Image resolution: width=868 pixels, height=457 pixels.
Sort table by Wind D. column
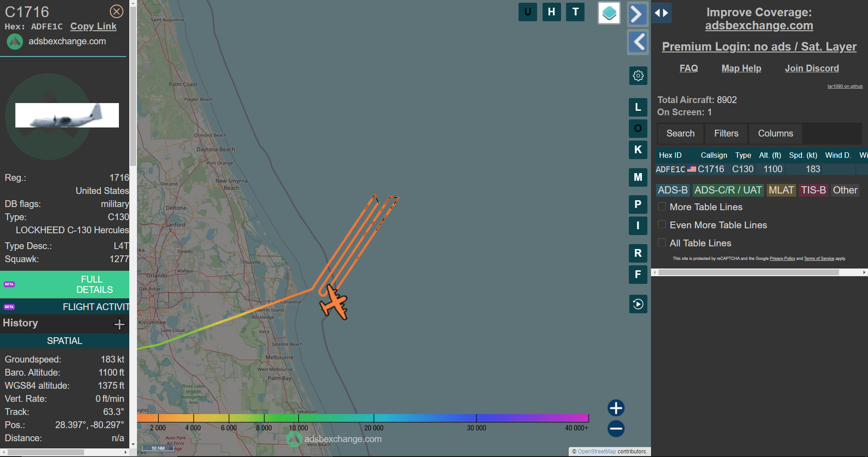(x=838, y=155)
